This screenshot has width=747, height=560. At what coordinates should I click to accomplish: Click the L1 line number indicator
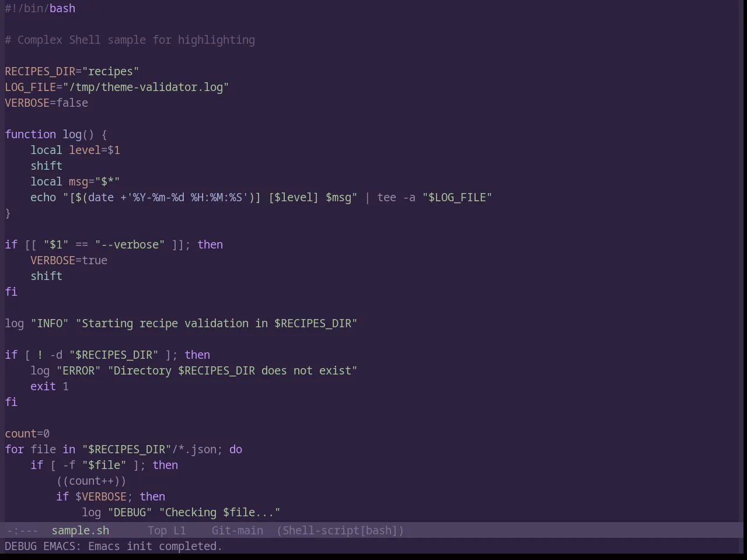pos(180,530)
